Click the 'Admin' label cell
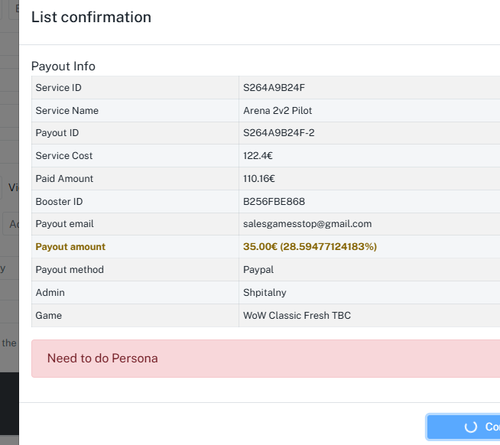 (135, 292)
